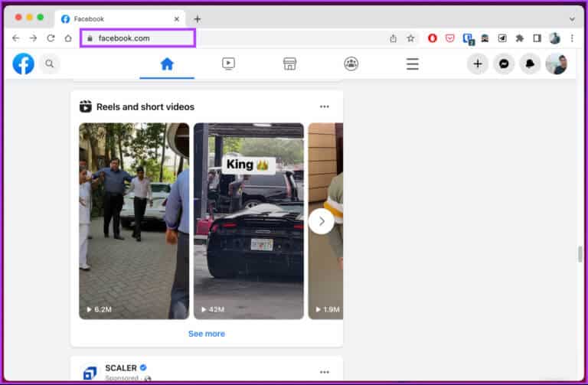Reload the page
The image size is (588, 385).
coord(51,38)
